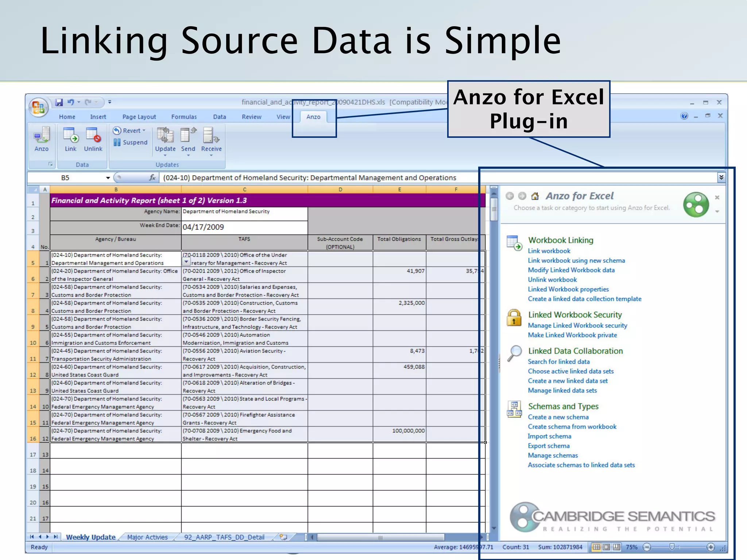Undo the last action
Viewport: 747px width, 560px height.
coord(71,102)
